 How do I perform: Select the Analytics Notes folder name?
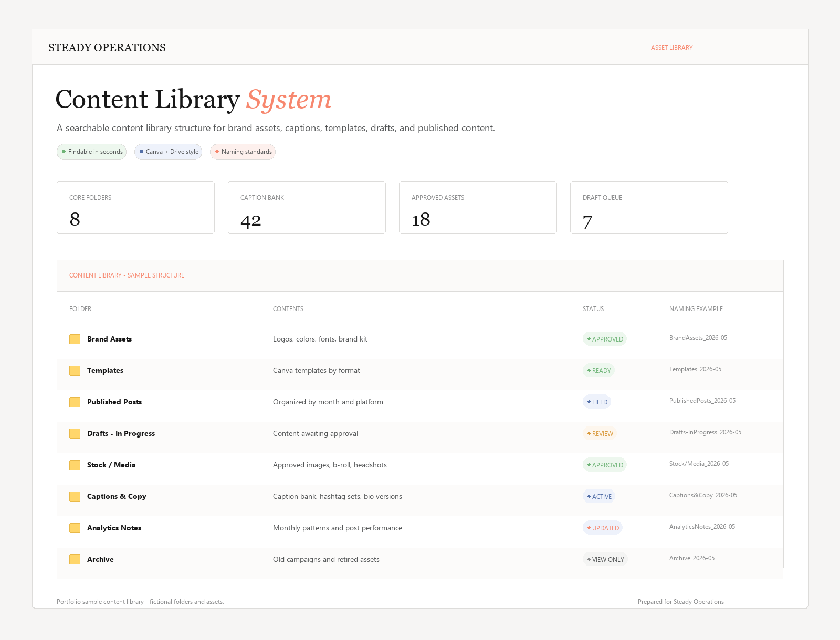[114, 528]
